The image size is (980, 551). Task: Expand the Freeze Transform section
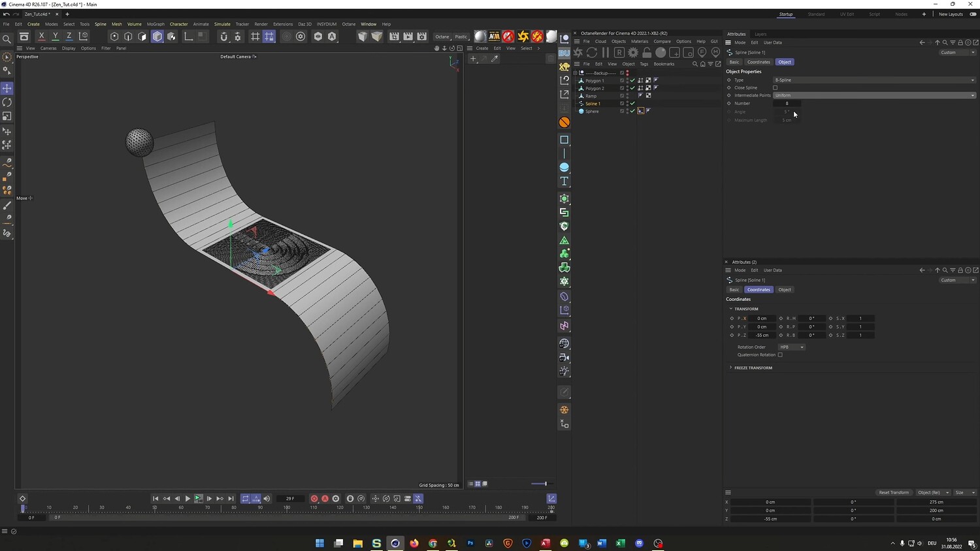(753, 368)
